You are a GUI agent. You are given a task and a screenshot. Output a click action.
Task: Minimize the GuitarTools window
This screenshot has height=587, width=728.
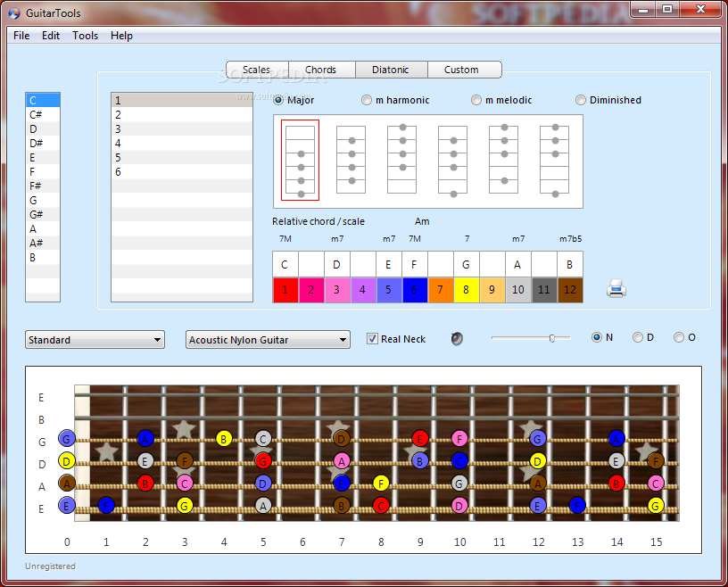tap(643, 9)
